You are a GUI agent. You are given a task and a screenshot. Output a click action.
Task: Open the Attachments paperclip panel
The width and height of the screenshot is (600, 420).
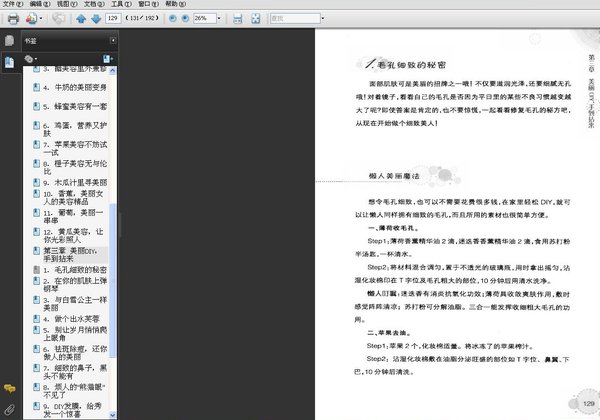point(9,410)
